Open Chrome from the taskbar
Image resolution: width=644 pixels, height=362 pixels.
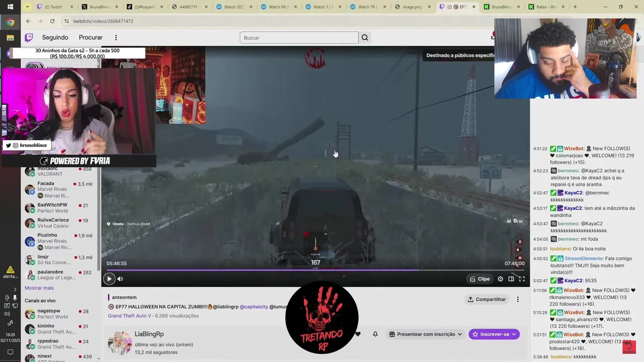(10, 22)
